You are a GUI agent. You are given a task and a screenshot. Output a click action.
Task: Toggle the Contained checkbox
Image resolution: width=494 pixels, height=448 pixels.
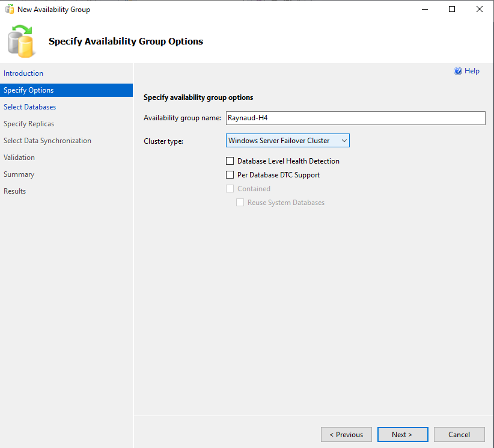[229, 188]
